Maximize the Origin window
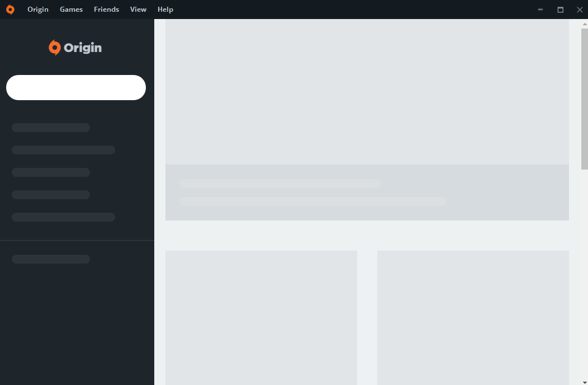 pos(560,10)
